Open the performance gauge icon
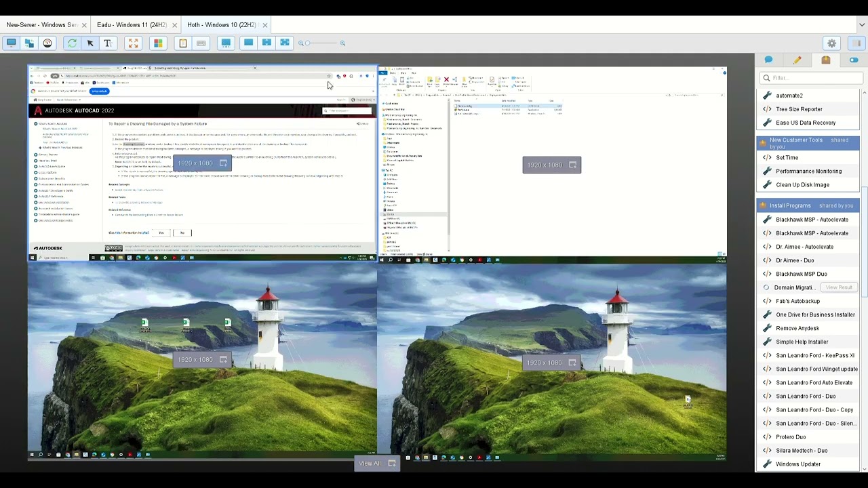The height and width of the screenshot is (488, 868). pos(47,43)
